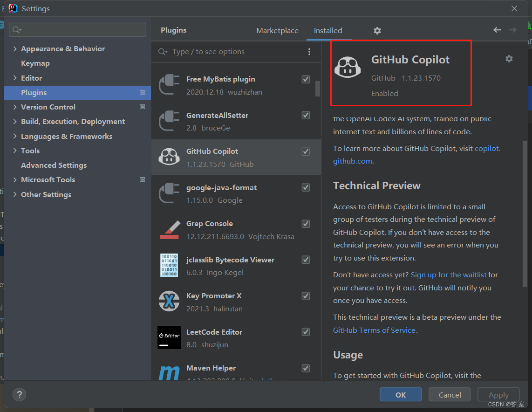Click Sign up for the waitlist link
Viewport: 532px width, 412px height.
(449, 275)
